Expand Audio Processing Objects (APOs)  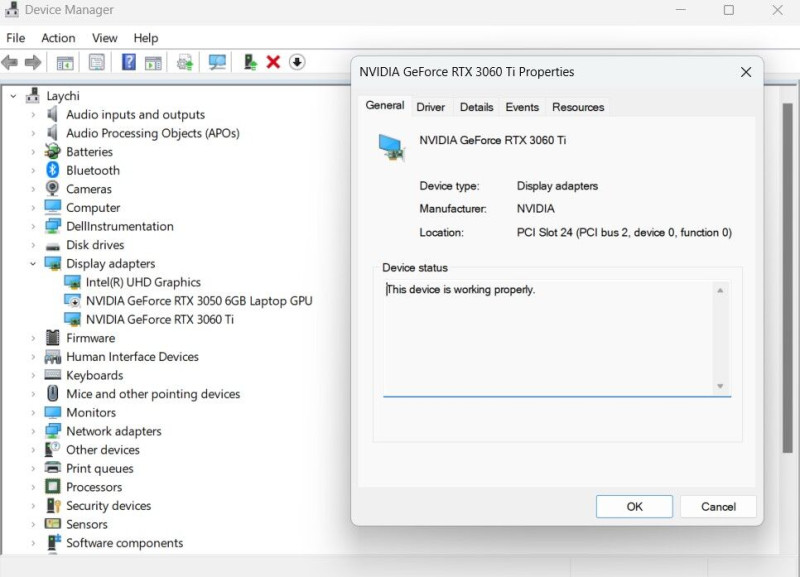pyautogui.click(x=33, y=133)
